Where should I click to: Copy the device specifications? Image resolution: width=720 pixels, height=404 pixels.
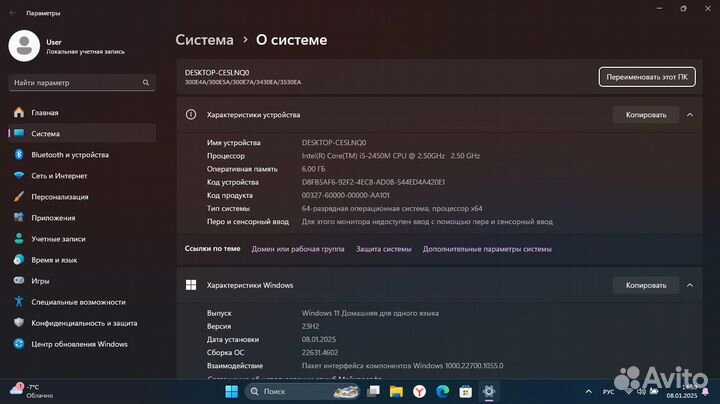click(645, 115)
